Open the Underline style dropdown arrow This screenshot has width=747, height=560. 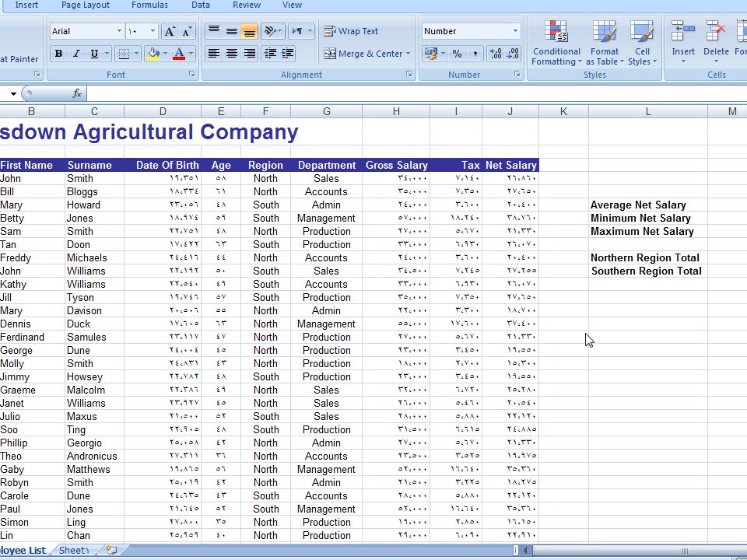pos(107,54)
